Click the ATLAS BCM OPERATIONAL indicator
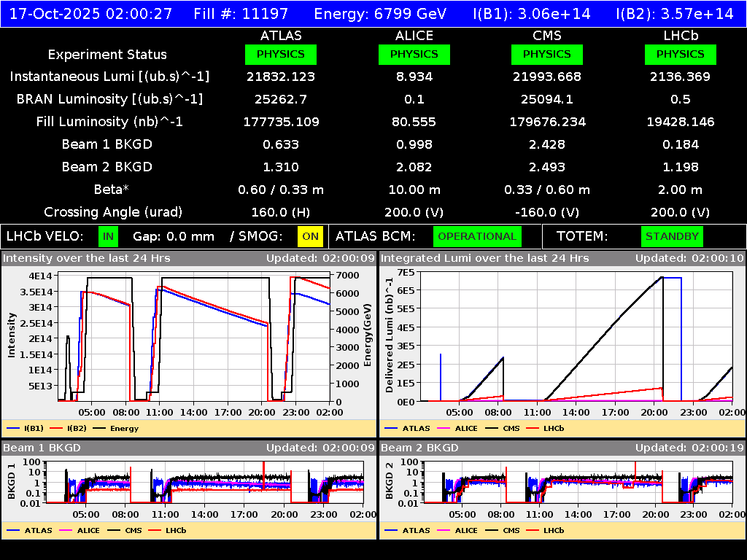This screenshot has height=560, width=747. (x=477, y=236)
